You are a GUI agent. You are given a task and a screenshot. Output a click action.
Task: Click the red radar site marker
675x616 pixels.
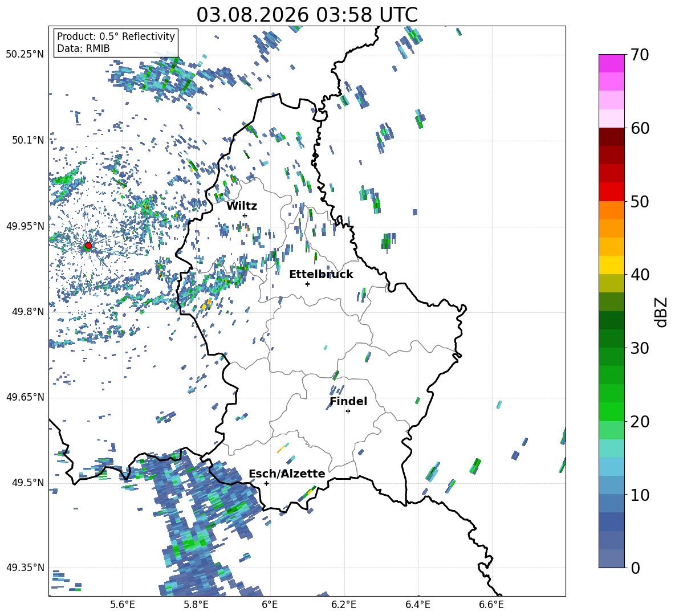click(88, 246)
